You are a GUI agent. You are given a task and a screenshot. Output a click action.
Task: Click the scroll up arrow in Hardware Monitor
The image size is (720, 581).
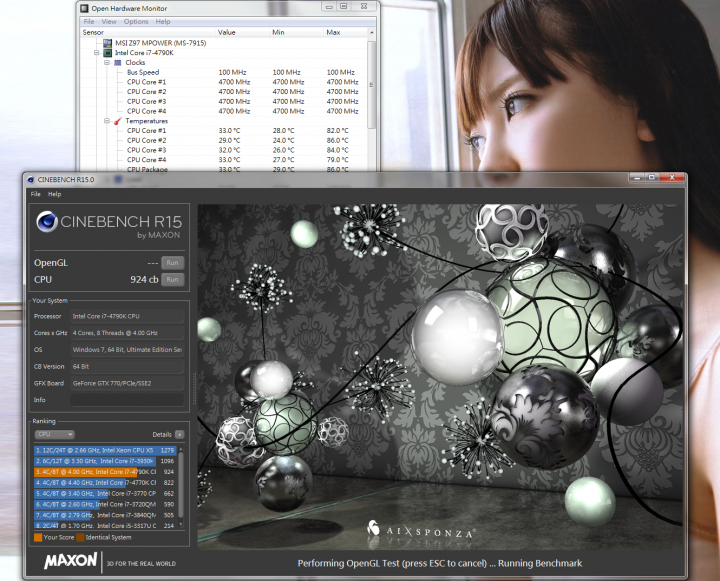click(x=371, y=33)
